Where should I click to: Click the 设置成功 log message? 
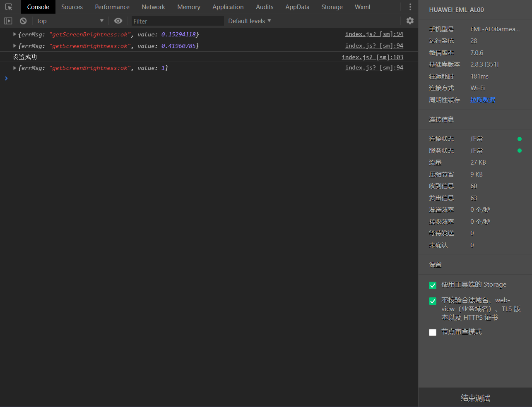(x=25, y=57)
